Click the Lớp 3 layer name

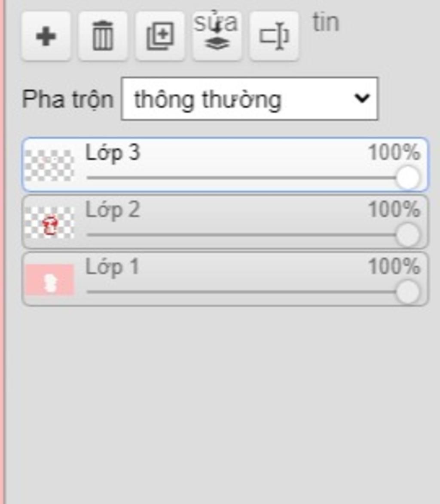[113, 153]
